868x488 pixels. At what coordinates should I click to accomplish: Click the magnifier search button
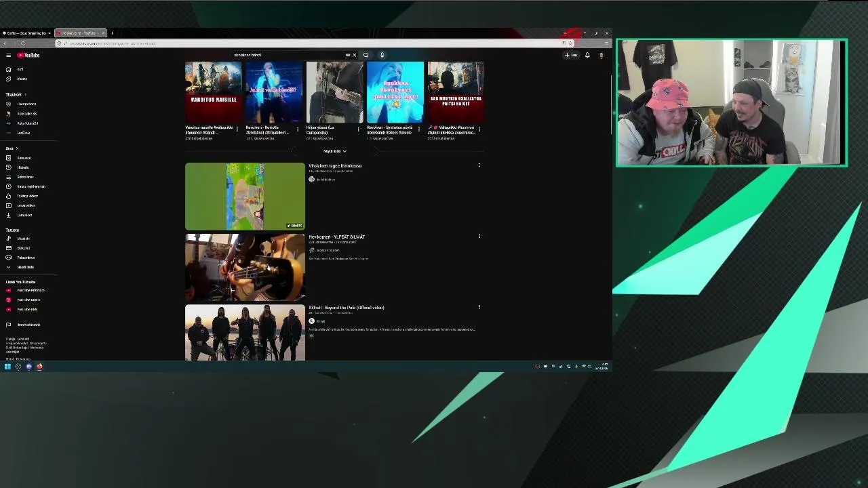366,55
